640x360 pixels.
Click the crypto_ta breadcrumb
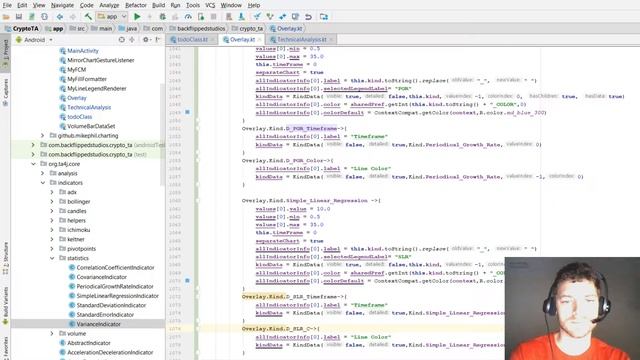point(247,29)
